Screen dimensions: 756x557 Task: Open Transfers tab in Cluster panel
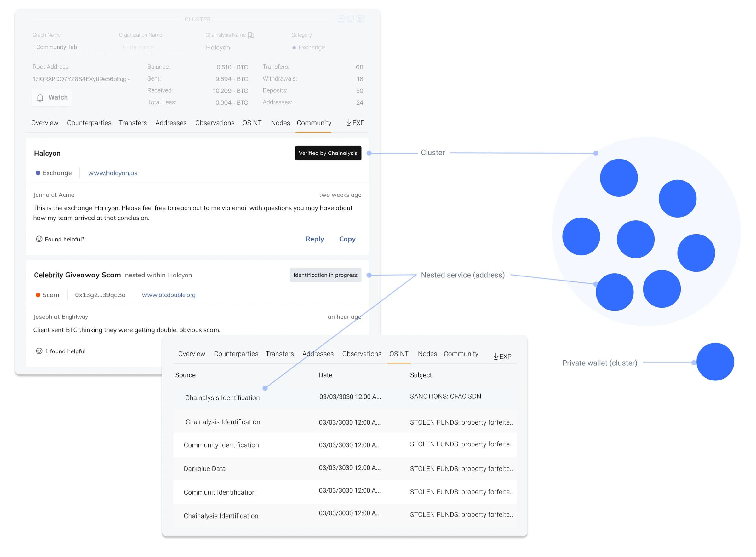coord(133,123)
